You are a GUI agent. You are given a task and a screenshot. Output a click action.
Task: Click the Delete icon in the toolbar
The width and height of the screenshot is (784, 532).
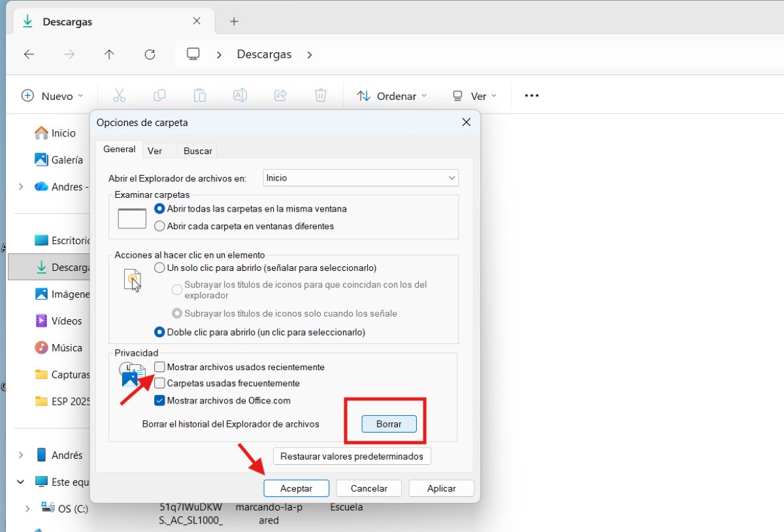pos(320,95)
